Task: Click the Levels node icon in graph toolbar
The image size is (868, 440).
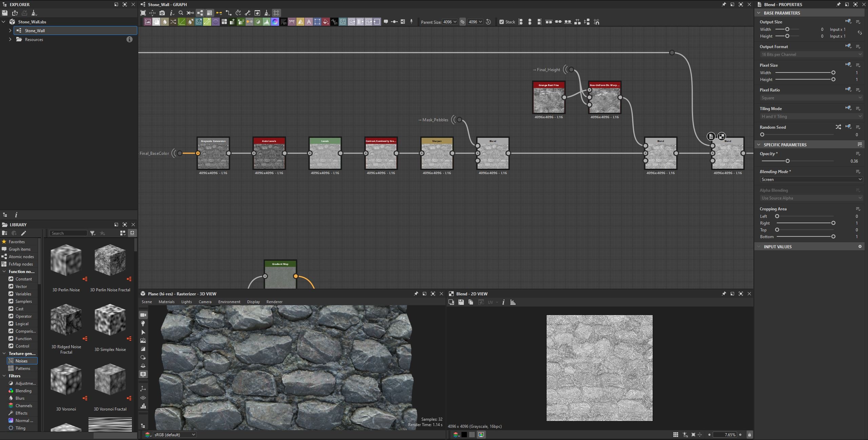Action: (267, 22)
